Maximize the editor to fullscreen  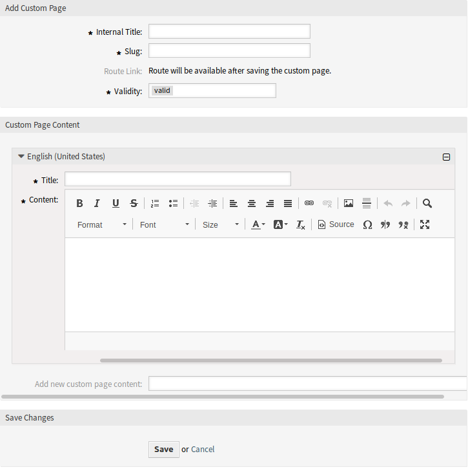pos(425,224)
